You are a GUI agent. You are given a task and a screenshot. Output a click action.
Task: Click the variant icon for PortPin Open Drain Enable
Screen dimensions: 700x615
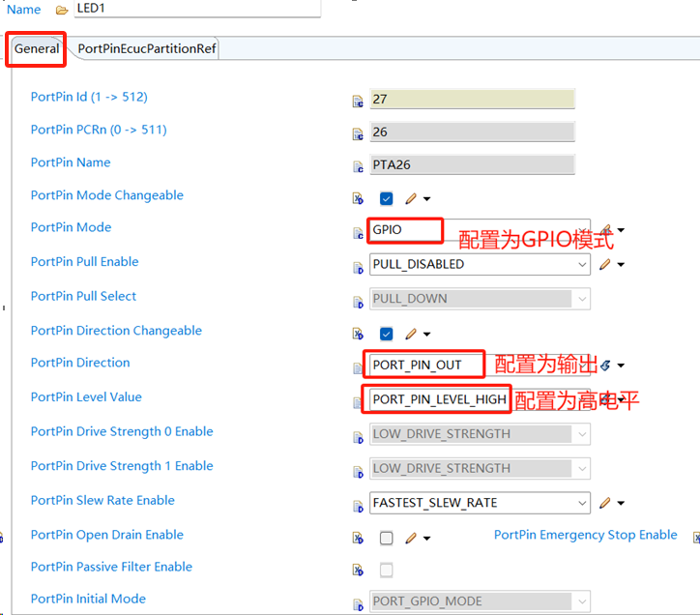(x=358, y=538)
